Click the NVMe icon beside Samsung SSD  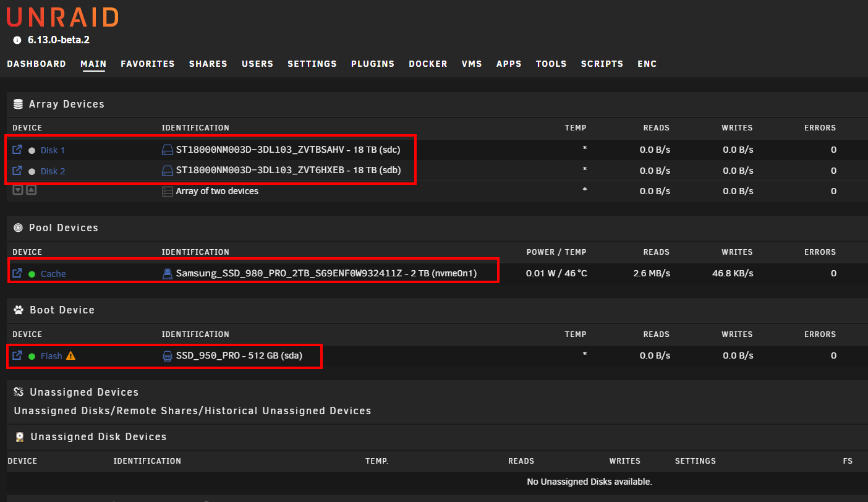click(x=167, y=273)
